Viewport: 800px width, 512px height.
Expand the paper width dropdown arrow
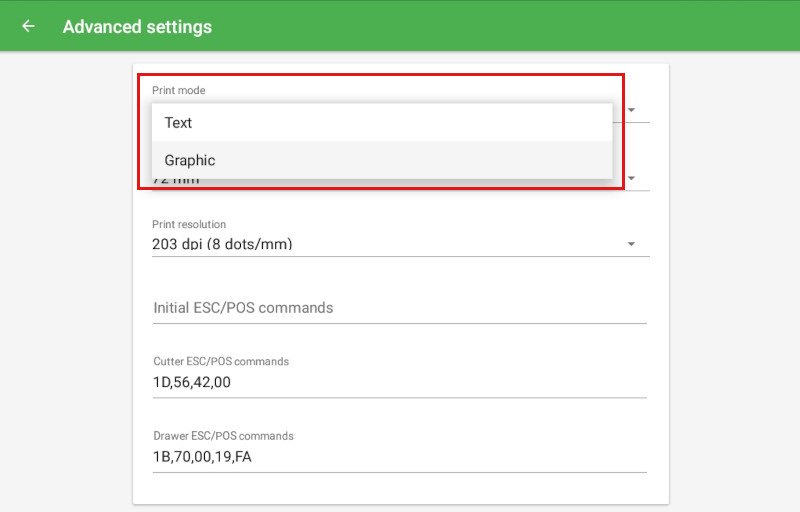coord(631,180)
